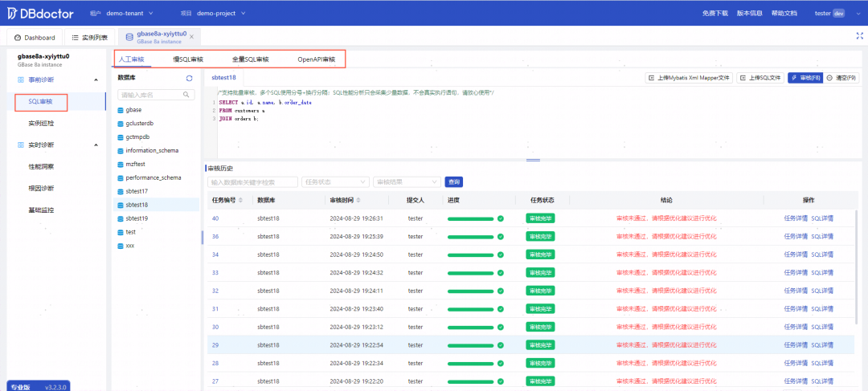
Task: Click the performance_schema database icon
Action: coord(121,177)
